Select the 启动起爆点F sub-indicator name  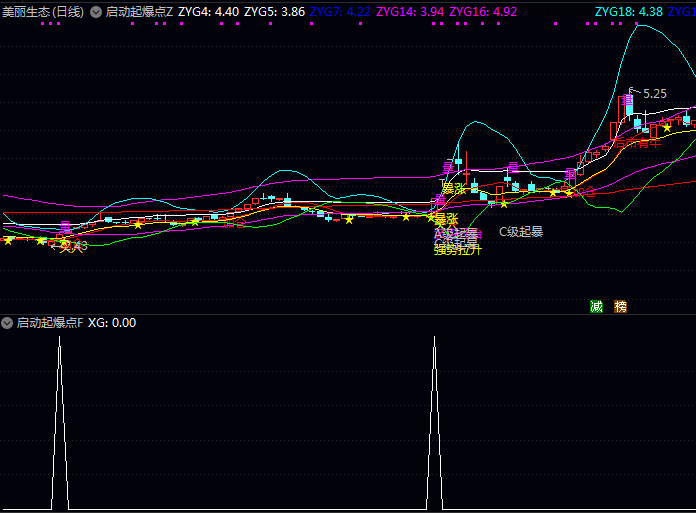[50, 323]
